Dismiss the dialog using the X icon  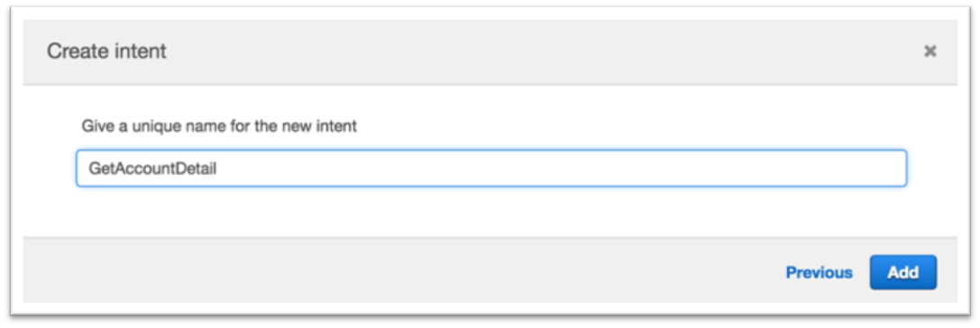(930, 51)
